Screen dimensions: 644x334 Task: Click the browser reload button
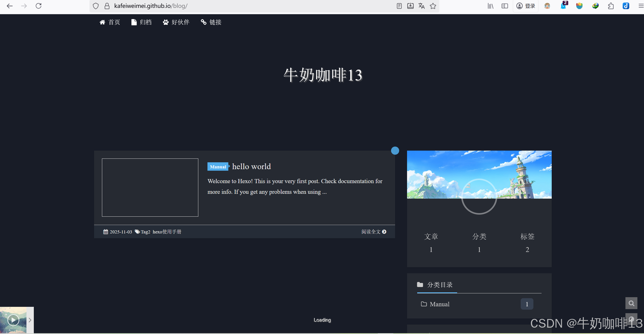click(x=38, y=6)
